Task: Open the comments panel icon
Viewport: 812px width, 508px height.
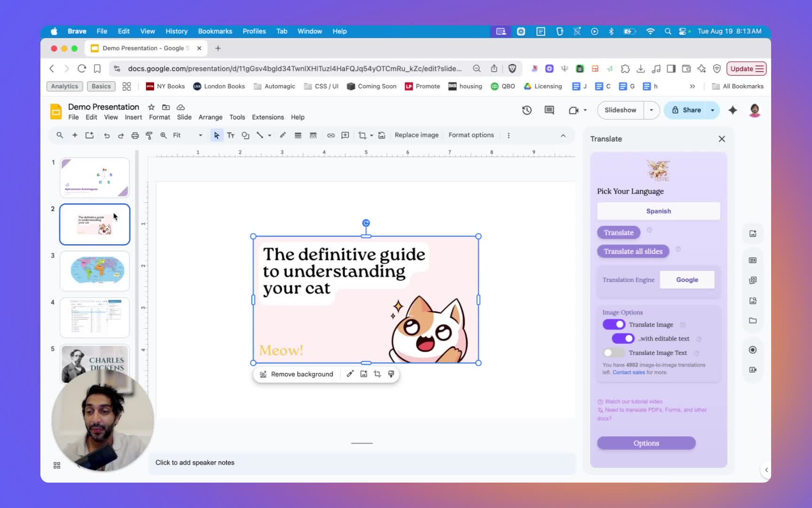Action: coord(549,110)
